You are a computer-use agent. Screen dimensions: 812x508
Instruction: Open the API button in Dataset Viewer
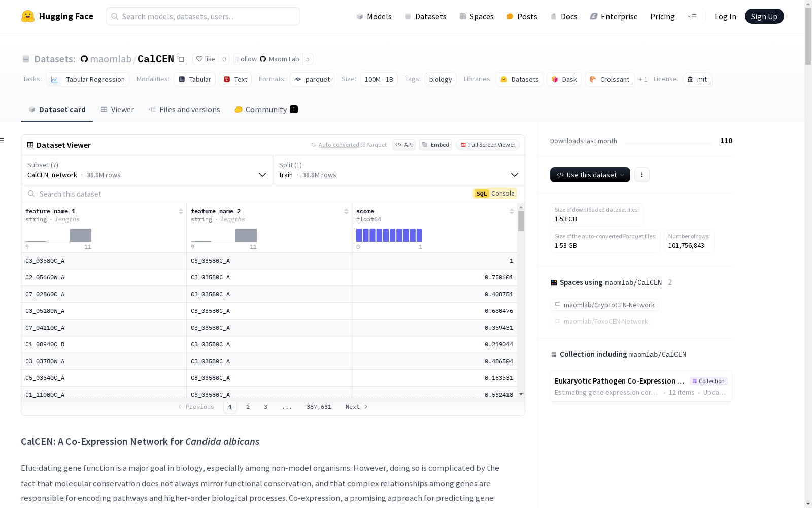click(404, 145)
